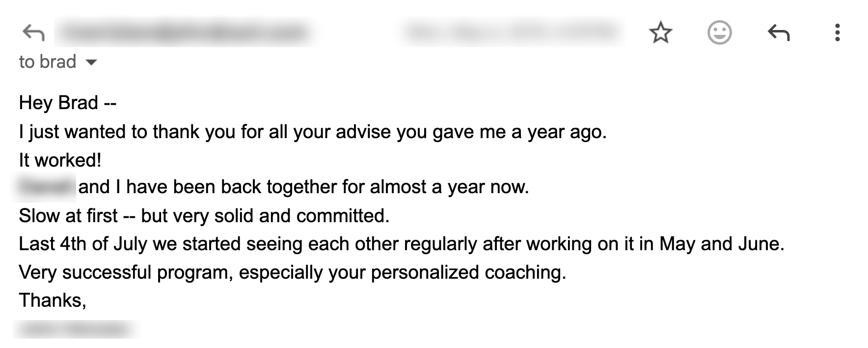The width and height of the screenshot is (868, 348).
Task: Click the reply arrow beside the smiley
Action: coord(778,33)
